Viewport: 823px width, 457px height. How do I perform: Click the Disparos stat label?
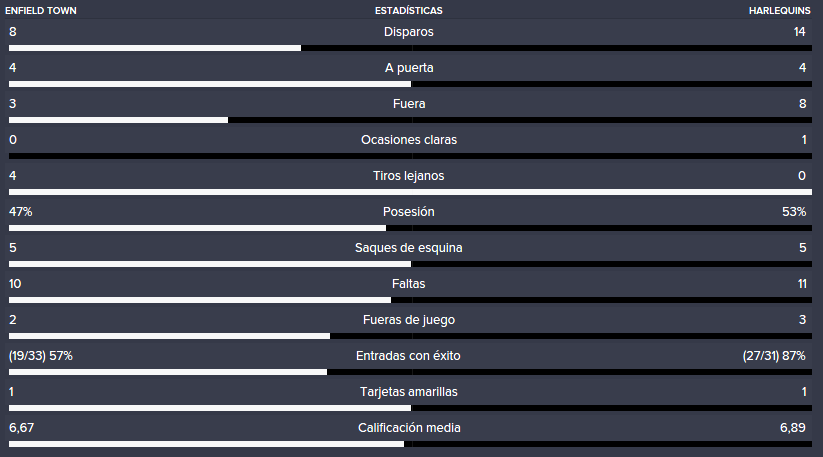point(409,32)
